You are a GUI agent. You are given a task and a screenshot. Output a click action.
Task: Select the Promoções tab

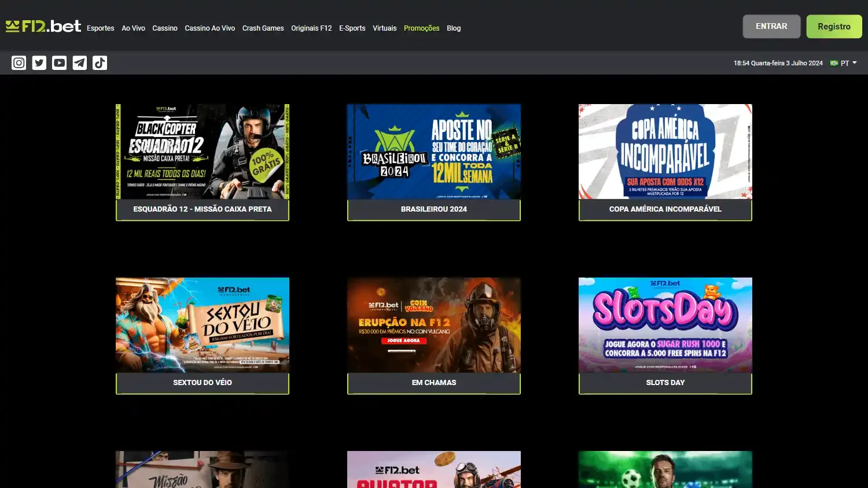pyautogui.click(x=422, y=28)
